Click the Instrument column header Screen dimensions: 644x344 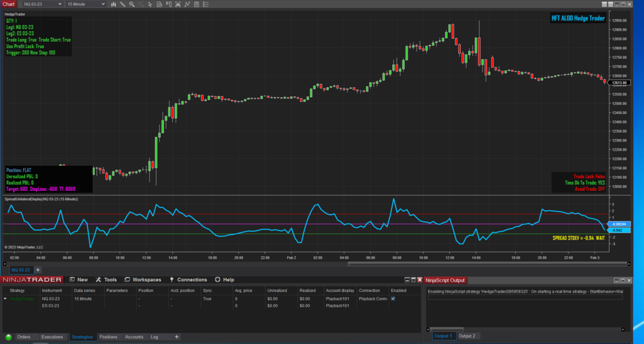(52, 290)
